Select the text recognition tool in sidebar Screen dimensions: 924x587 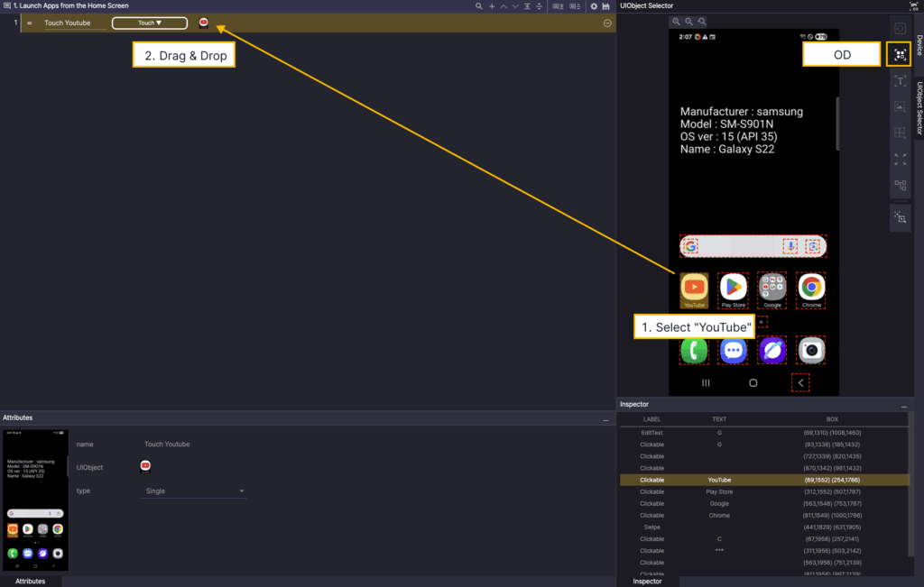(900, 81)
